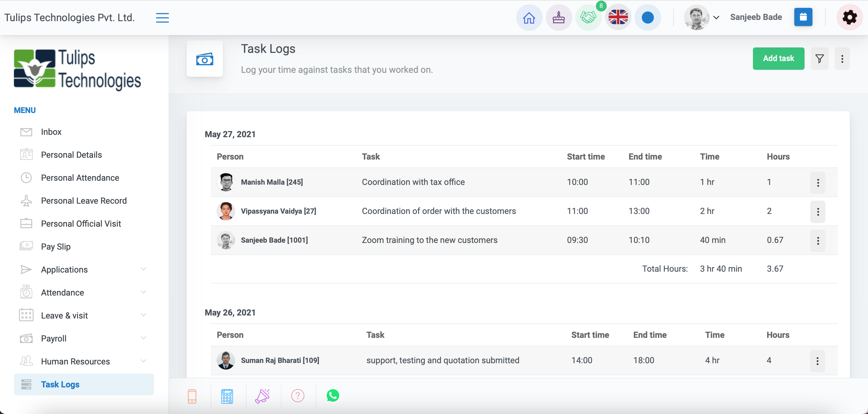Click Sanjeeb Bade [1001] in table
Screen dimensions: 868x414
(x=274, y=240)
